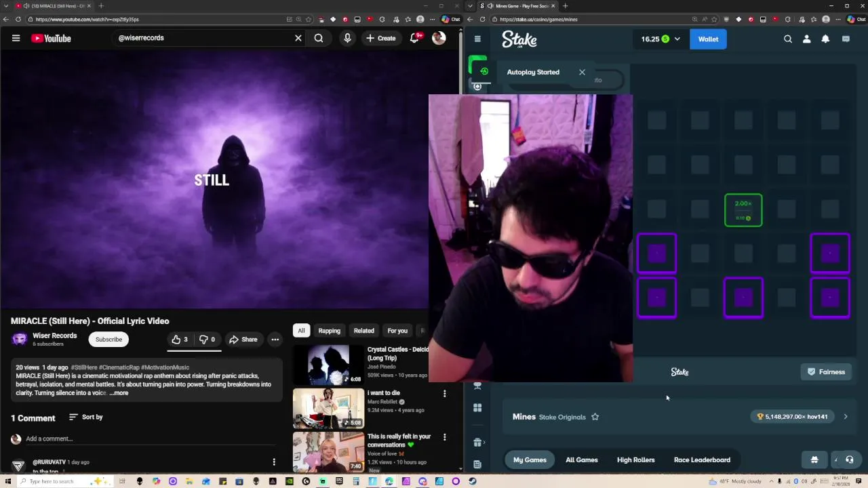Viewport: 868px width, 488px height.
Task: Favorite the Mines game with the star
Action: [x=595, y=417]
